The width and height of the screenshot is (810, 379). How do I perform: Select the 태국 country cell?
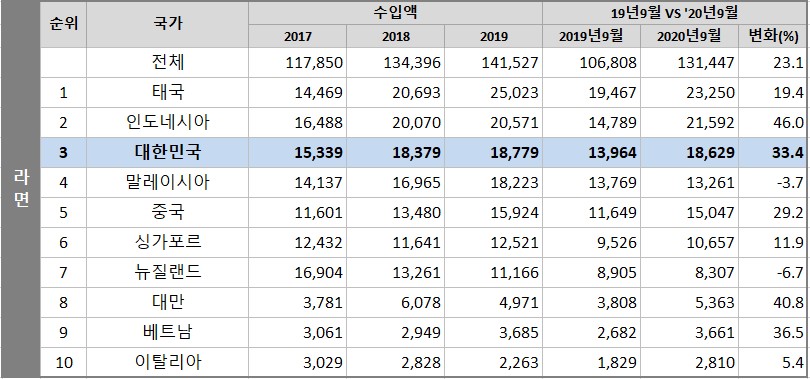[x=168, y=92]
